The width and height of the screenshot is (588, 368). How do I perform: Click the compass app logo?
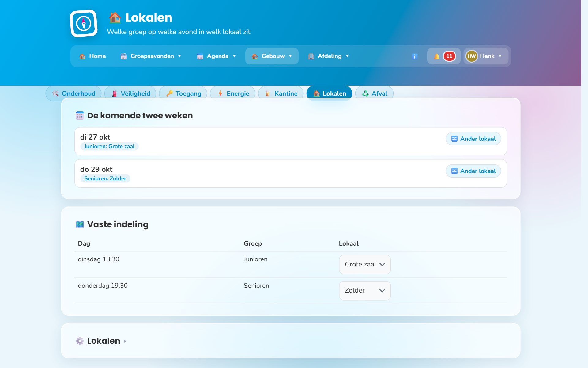(x=84, y=23)
